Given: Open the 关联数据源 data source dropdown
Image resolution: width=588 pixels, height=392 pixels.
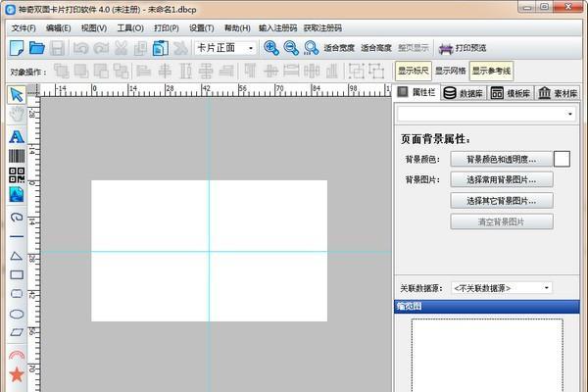Looking at the screenshot, I should [x=502, y=288].
